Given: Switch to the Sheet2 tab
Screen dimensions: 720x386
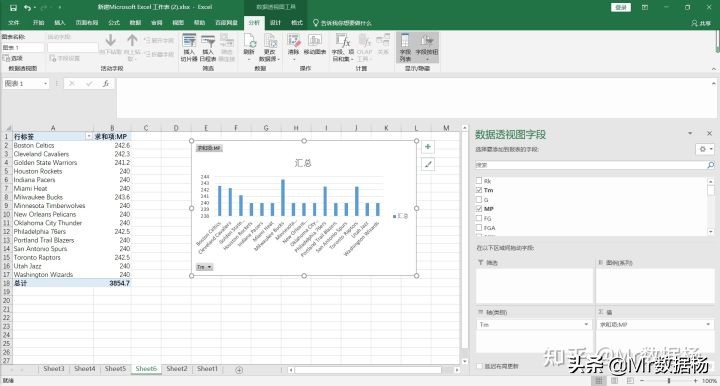Looking at the screenshot, I should click(x=177, y=369).
